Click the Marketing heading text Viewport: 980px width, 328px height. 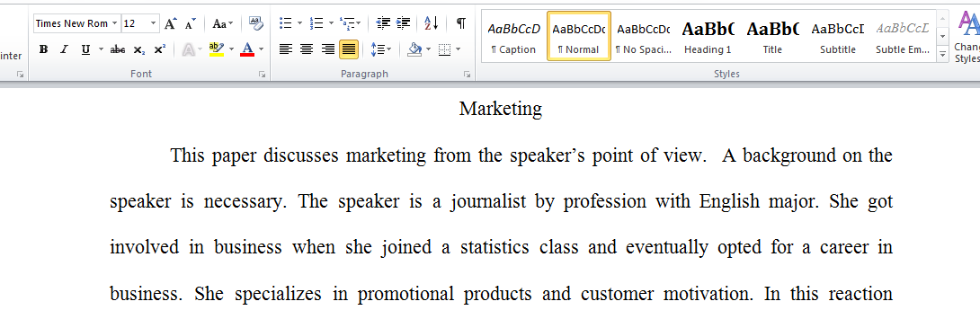501,109
